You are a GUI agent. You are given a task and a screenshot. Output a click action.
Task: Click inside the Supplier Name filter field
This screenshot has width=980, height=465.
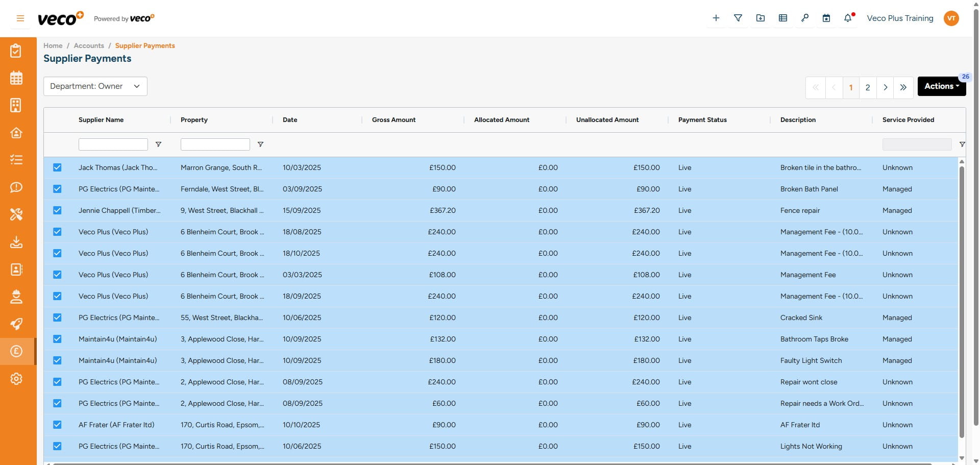(x=113, y=144)
